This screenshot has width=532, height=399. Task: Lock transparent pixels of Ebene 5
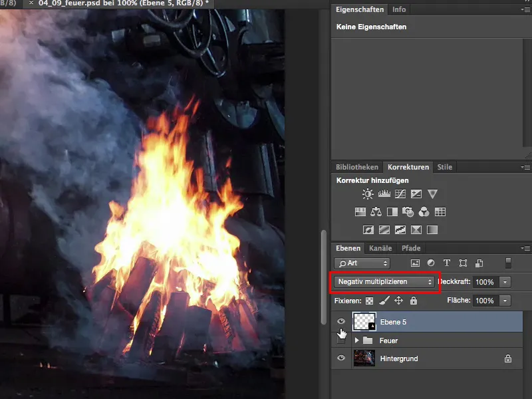(369, 301)
